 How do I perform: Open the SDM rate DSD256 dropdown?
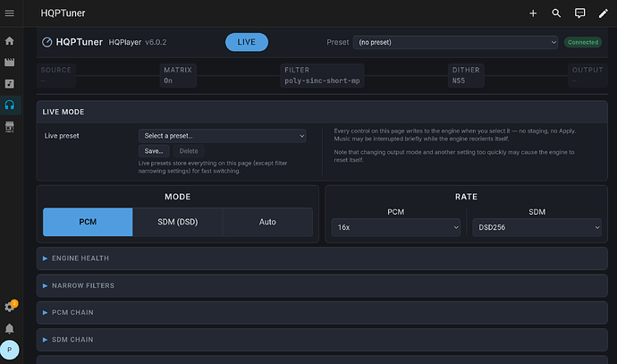(x=537, y=227)
